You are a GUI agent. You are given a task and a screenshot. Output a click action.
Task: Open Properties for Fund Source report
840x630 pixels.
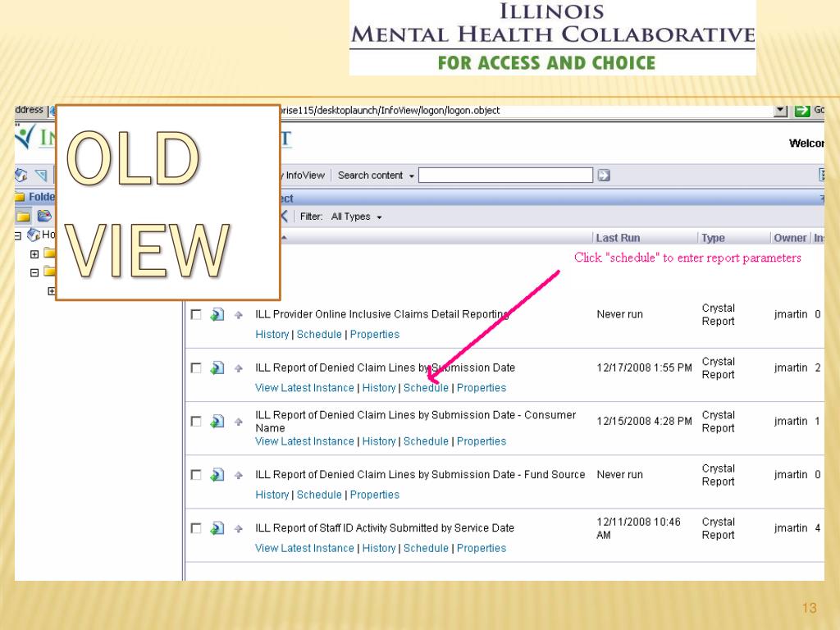374,495
